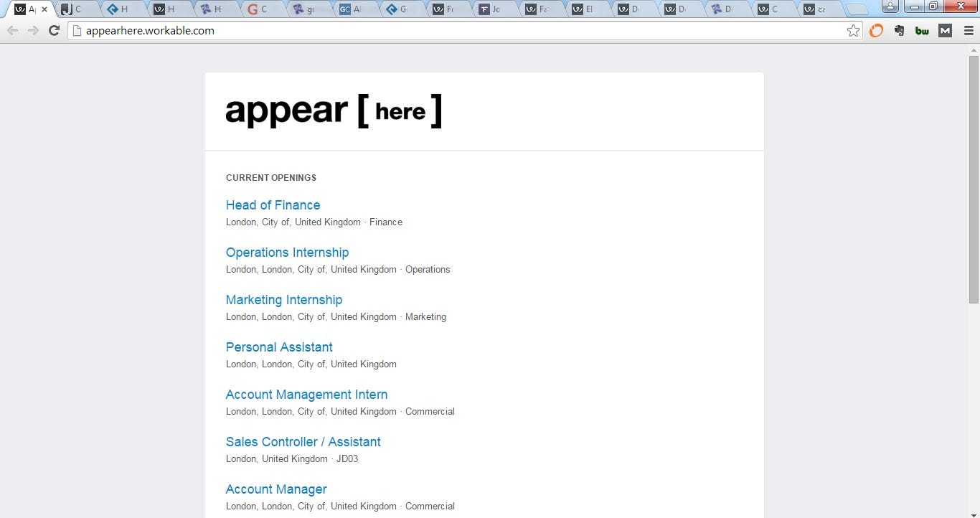Viewport: 980px width, 518px height.
Task: Open the Evernote Web Clipper extension
Action: 898,31
